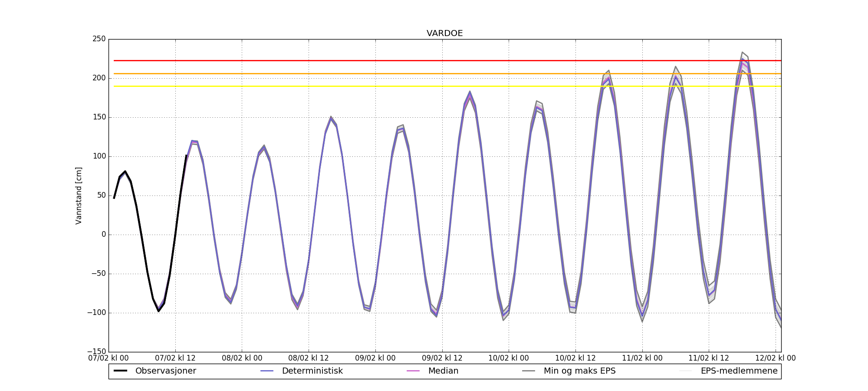Image resolution: width=868 pixels, height=391 pixels.
Task: Click the 07/02 kl 12 x-axis tick label
Action: click(x=175, y=358)
